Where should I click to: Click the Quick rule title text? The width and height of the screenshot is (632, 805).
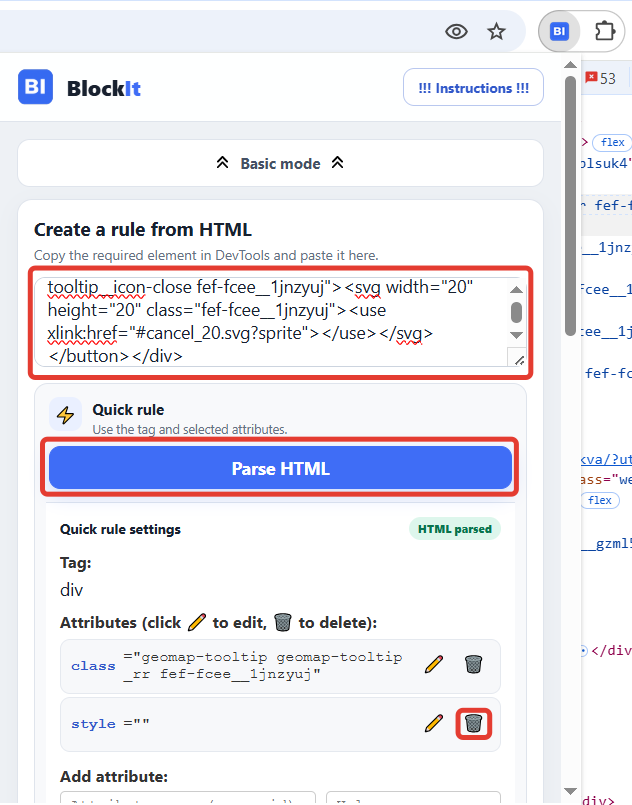point(128,410)
